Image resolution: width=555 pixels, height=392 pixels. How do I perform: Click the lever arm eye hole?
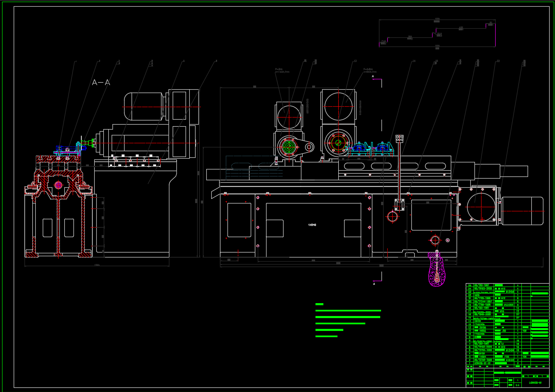click(x=310, y=147)
